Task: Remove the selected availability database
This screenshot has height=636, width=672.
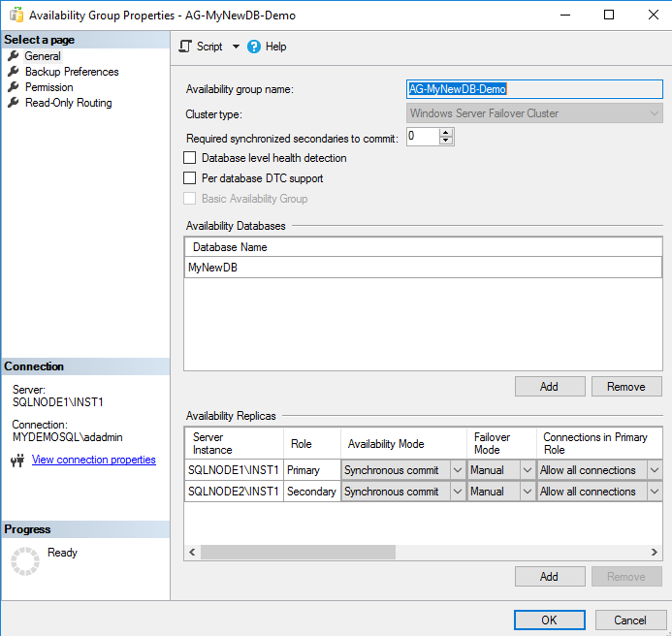Action: [626, 387]
